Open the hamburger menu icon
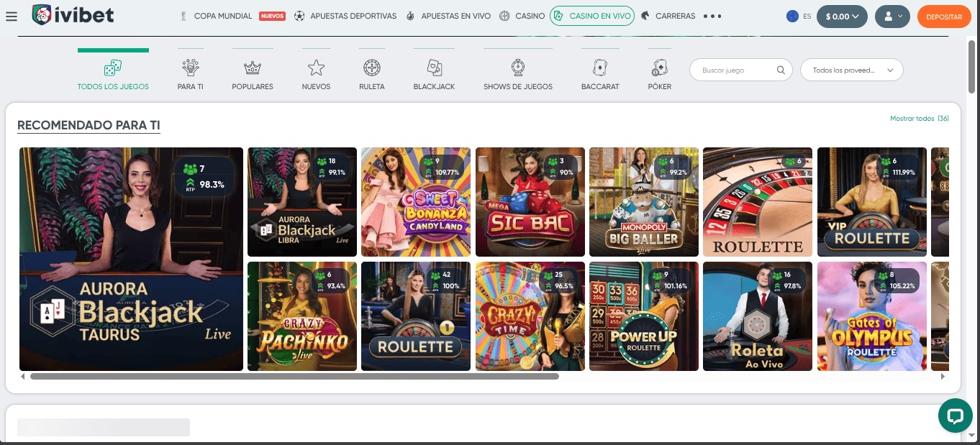Screen dimensions: 980x445 click(x=11, y=16)
